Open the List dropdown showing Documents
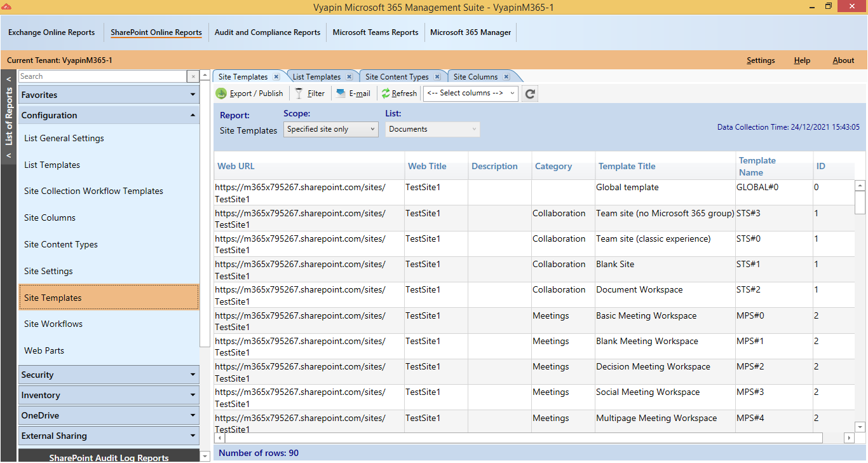 pos(433,129)
